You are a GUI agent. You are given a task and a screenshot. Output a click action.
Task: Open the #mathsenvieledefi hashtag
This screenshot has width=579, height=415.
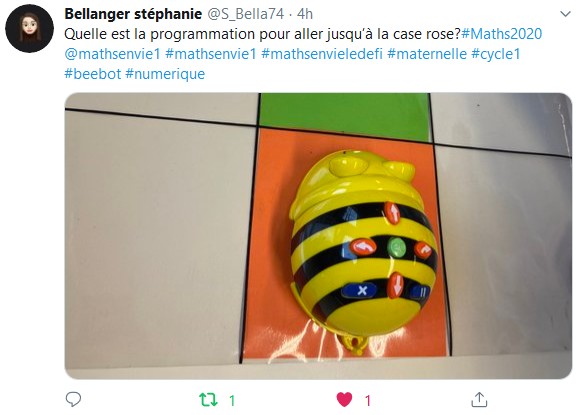322,54
